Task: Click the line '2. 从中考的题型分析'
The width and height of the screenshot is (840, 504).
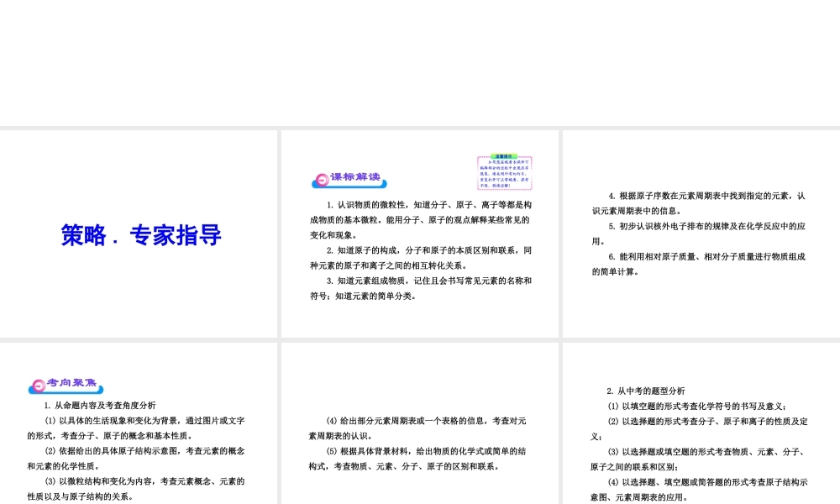Action: pos(646,391)
